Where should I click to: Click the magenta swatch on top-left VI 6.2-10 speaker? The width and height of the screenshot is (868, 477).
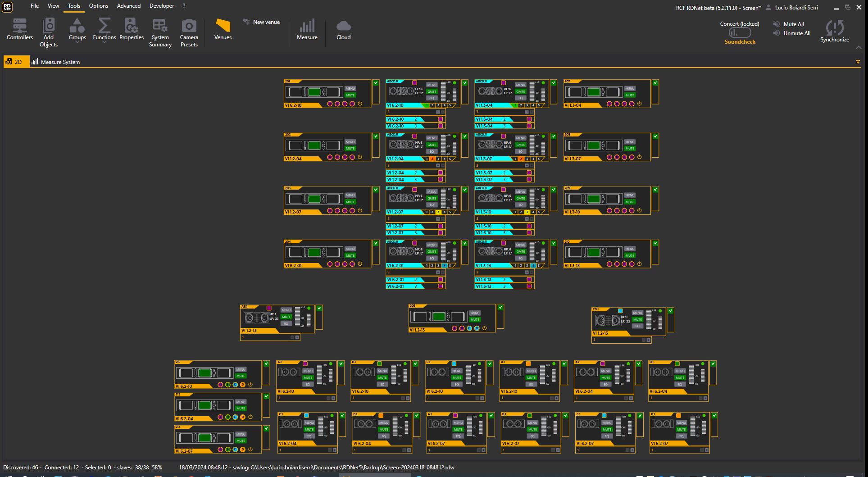pyautogui.click(x=414, y=83)
